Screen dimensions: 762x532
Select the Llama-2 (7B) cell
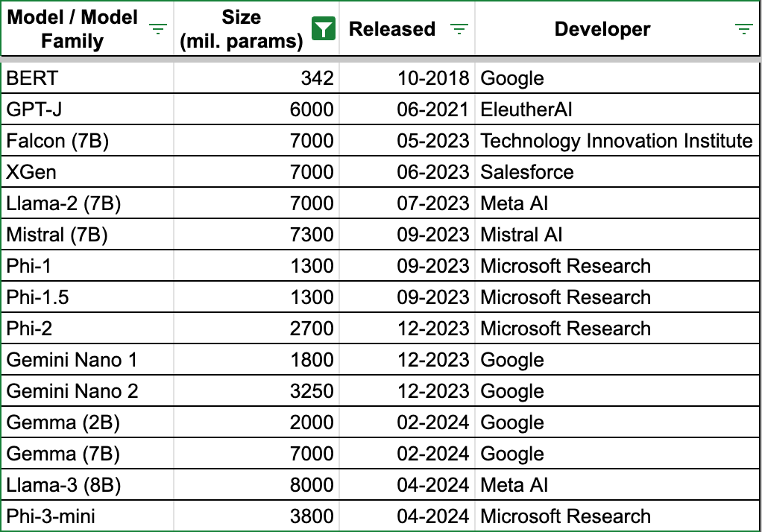63,203
